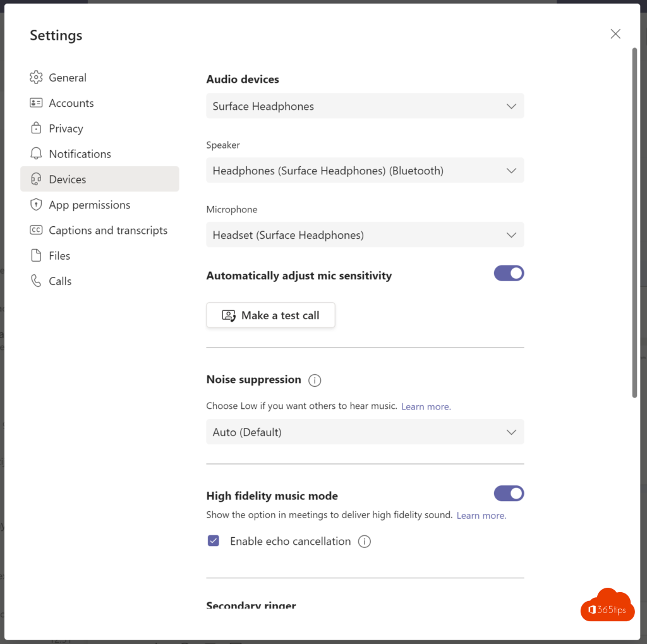The height and width of the screenshot is (644, 647).
Task: Show the echo cancellation info icon
Action: (365, 541)
